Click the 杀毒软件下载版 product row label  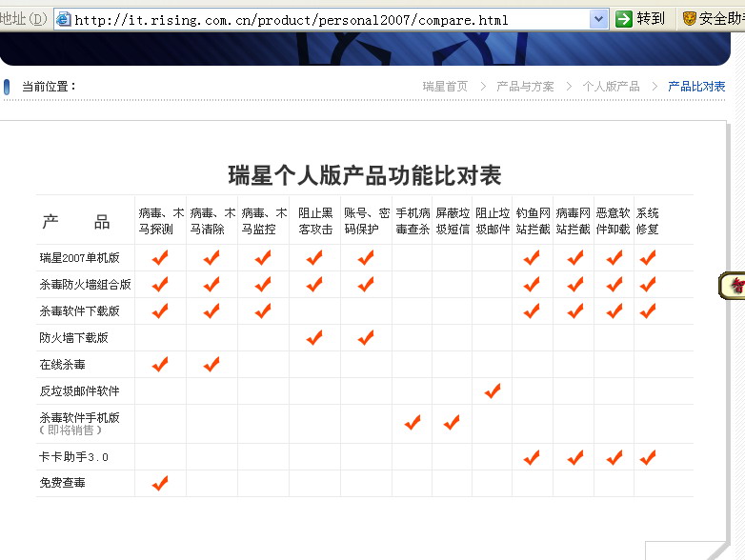[x=79, y=311]
